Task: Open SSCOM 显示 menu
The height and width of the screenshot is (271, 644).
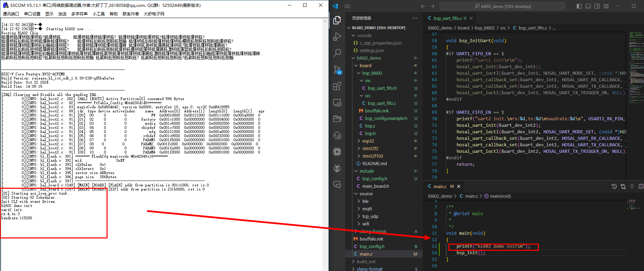Action: point(49,14)
